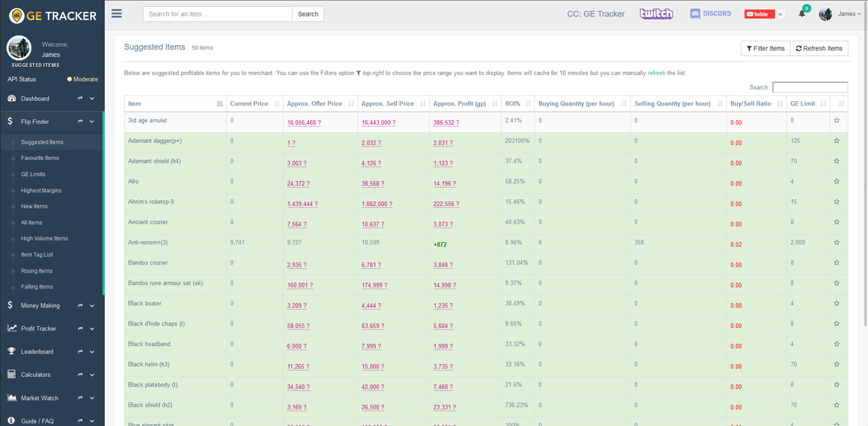Viewport: 868px width, 426px height.
Task: Click the GE Tracker logo
Action: [53, 16]
